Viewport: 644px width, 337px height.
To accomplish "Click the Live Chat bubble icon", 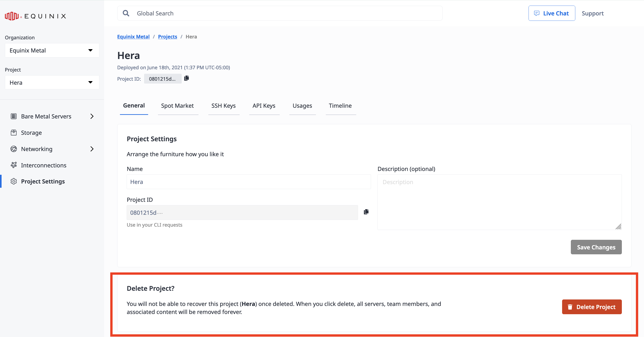I will 537,13.
